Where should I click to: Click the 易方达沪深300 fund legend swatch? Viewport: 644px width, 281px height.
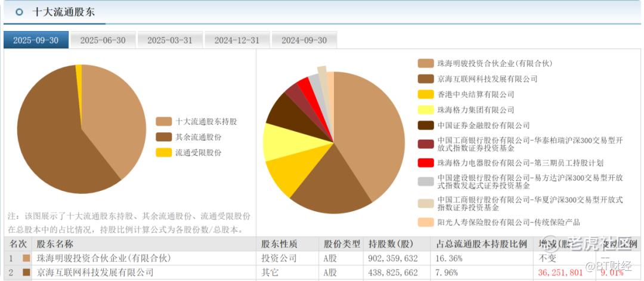[426, 181]
